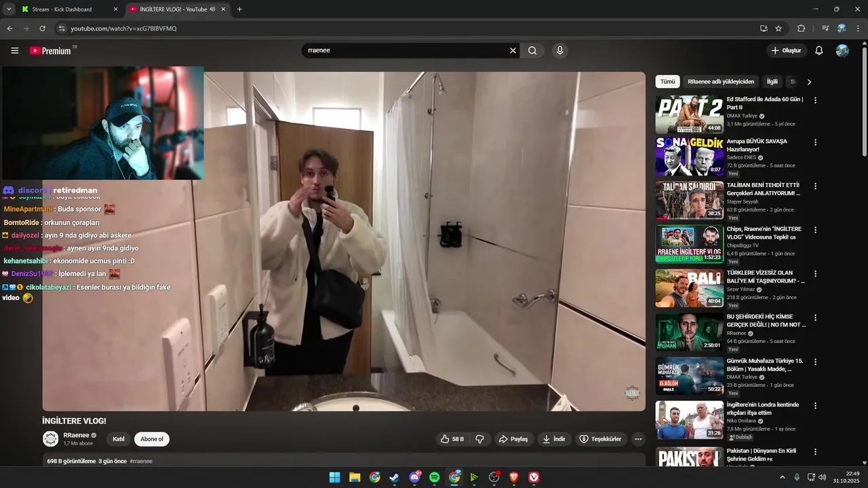Image resolution: width=868 pixels, height=488 pixels.
Task: Open Discord from the taskbar
Action: coord(414,477)
